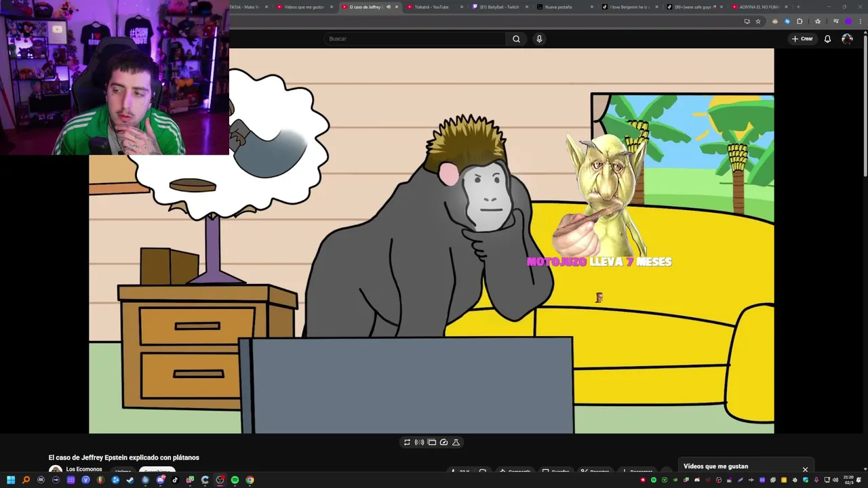The width and height of the screenshot is (868, 488).
Task: Toggle the loop icon under the player
Action: 407,442
